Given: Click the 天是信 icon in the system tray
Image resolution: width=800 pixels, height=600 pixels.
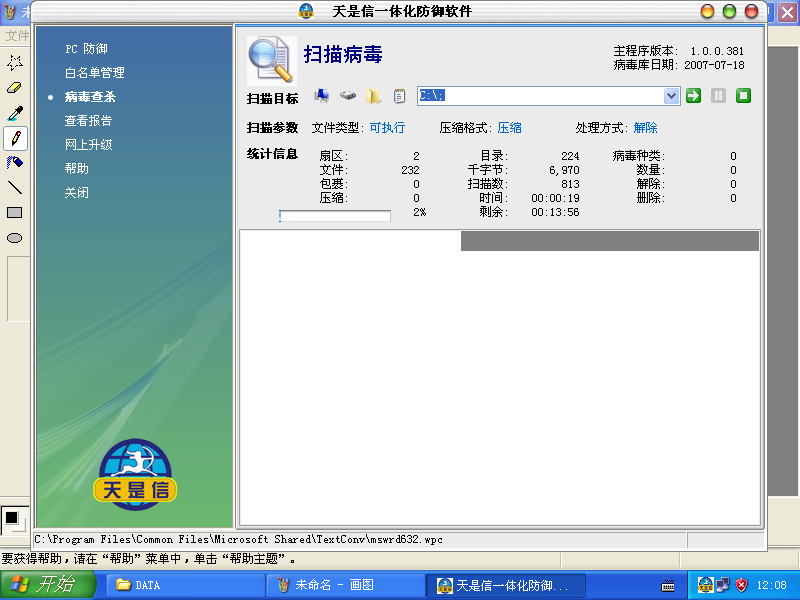Looking at the screenshot, I should click(705, 585).
